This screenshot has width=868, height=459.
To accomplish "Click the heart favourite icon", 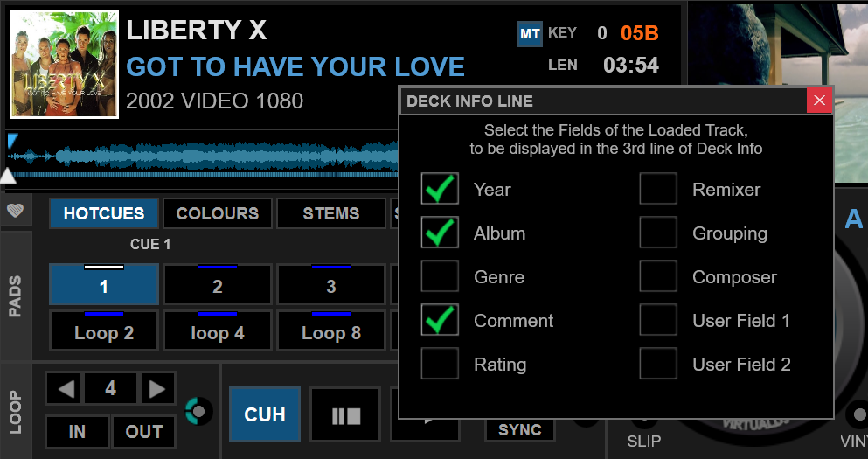I will point(16,211).
